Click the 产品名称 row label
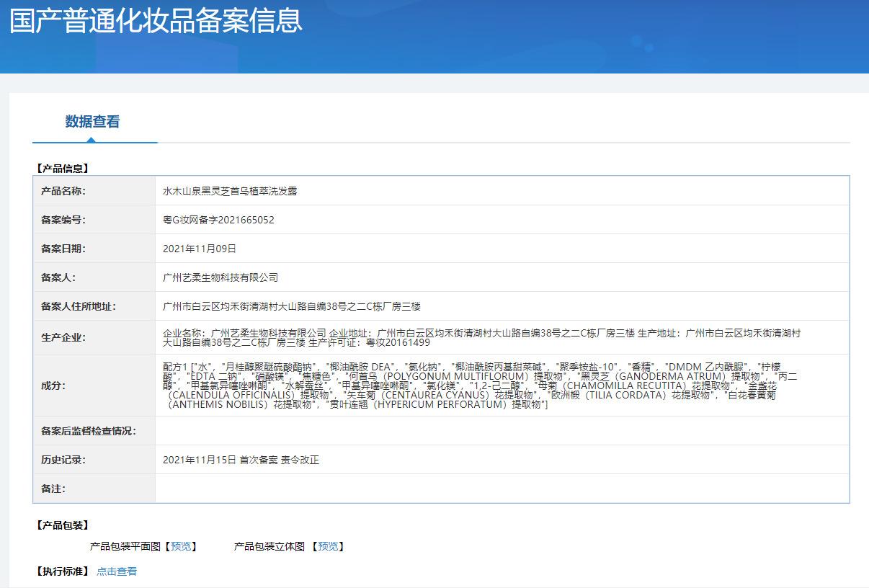Image resolution: width=869 pixels, height=588 pixels. [x=63, y=191]
